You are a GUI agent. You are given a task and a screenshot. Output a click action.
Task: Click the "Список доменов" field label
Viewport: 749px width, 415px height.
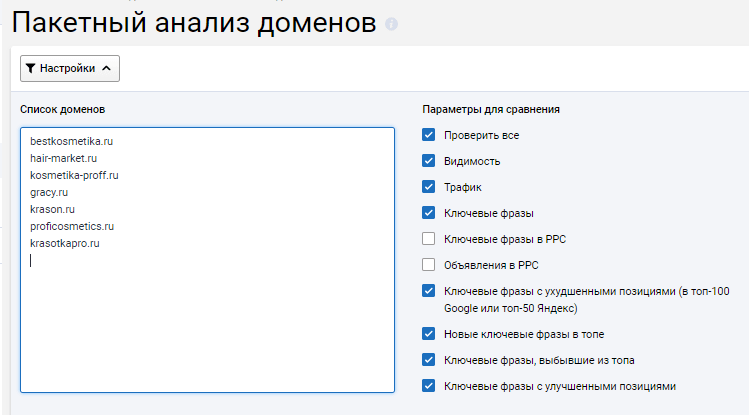[62, 109]
